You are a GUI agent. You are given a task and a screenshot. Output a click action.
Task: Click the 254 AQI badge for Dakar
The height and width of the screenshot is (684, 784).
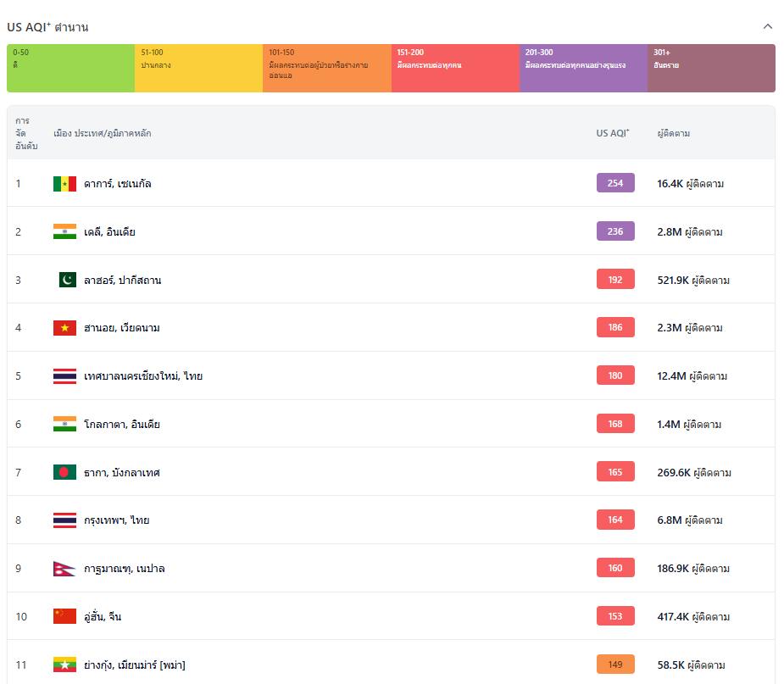pyautogui.click(x=615, y=183)
